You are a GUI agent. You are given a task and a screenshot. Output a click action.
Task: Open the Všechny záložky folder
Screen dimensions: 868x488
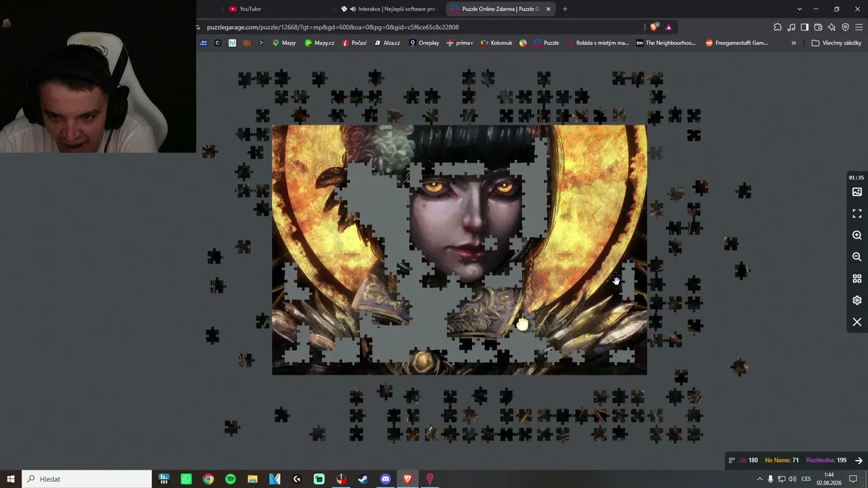pos(836,43)
